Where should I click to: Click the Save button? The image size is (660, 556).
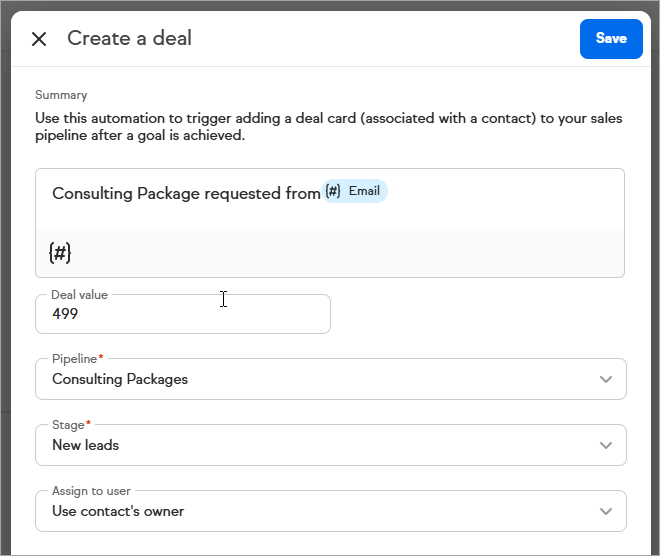coord(611,39)
